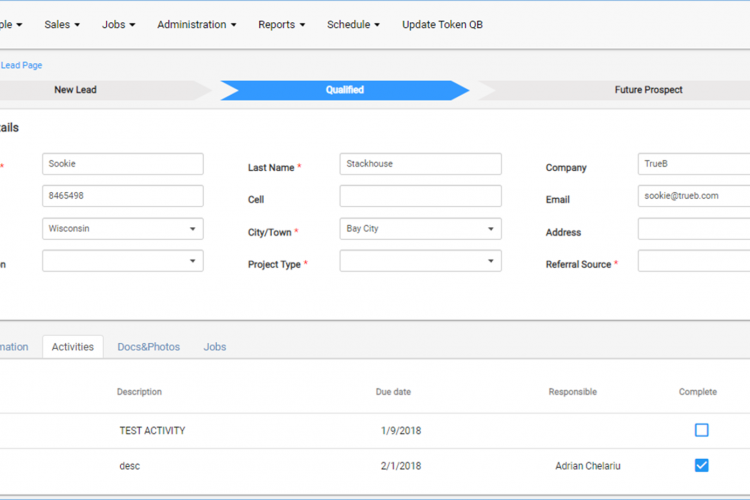Open the Project Type dropdown
This screenshot has width=750, height=500.
(420, 261)
